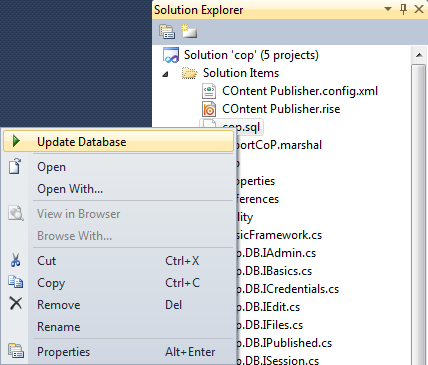Select the file ending in ortCoP.marshal
The height and width of the screenshot is (365, 428).
279,145
